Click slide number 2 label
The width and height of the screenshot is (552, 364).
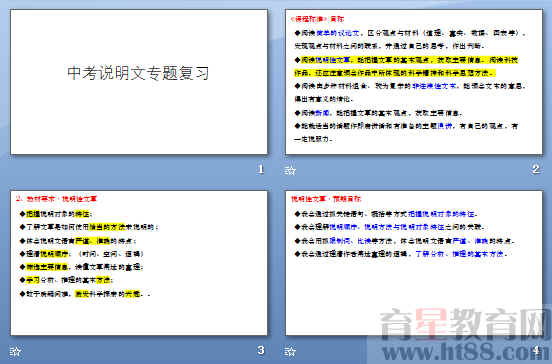click(535, 169)
